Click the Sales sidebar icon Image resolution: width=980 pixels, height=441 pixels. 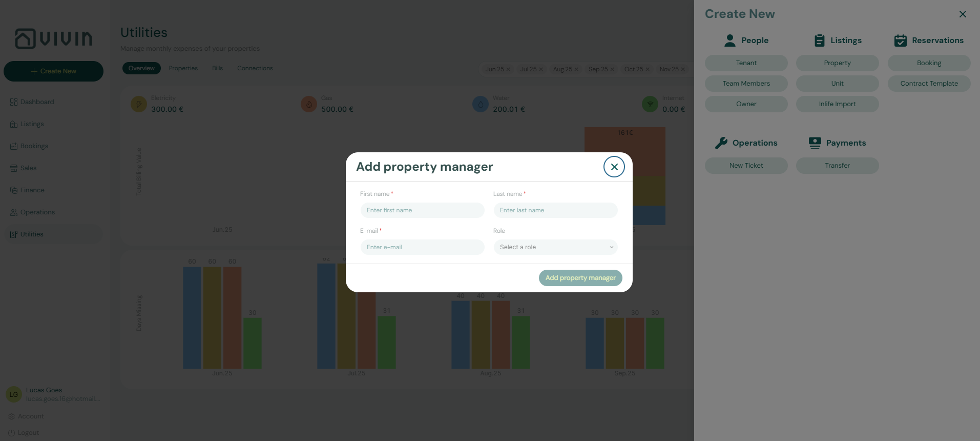[x=14, y=168]
